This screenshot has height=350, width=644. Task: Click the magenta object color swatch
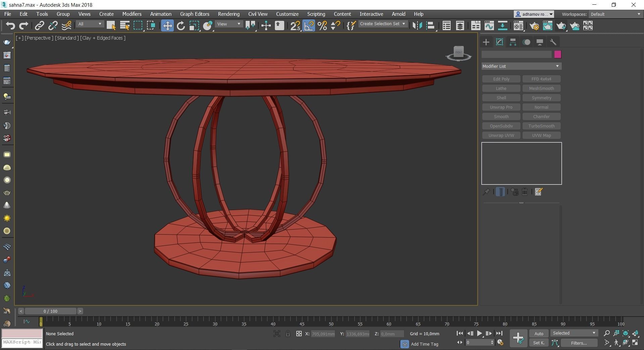point(557,54)
